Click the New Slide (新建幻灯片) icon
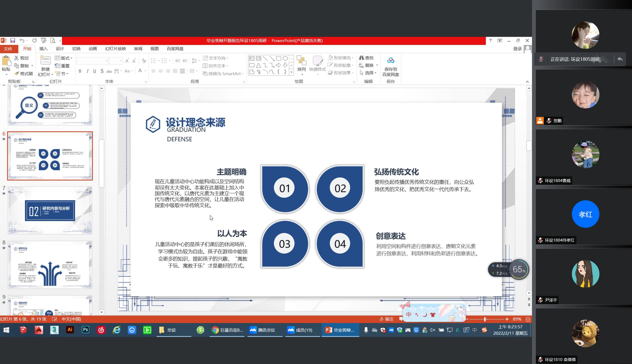 point(45,61)
